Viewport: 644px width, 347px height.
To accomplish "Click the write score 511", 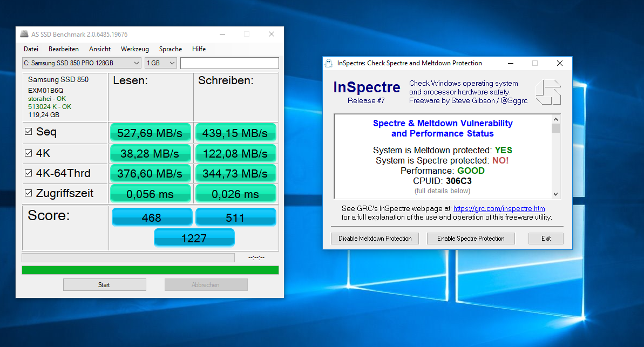I will [x=235, y=217].
